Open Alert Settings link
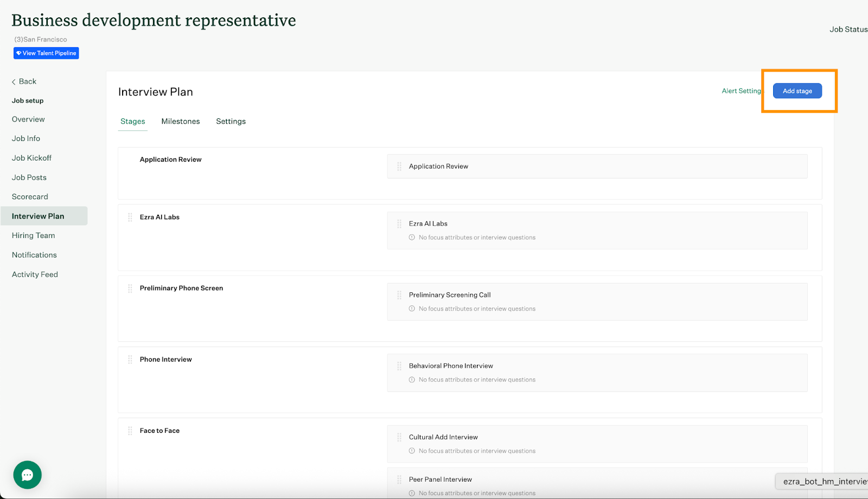The width and height of the screenshot is (868, 499). tap(741, 91)
